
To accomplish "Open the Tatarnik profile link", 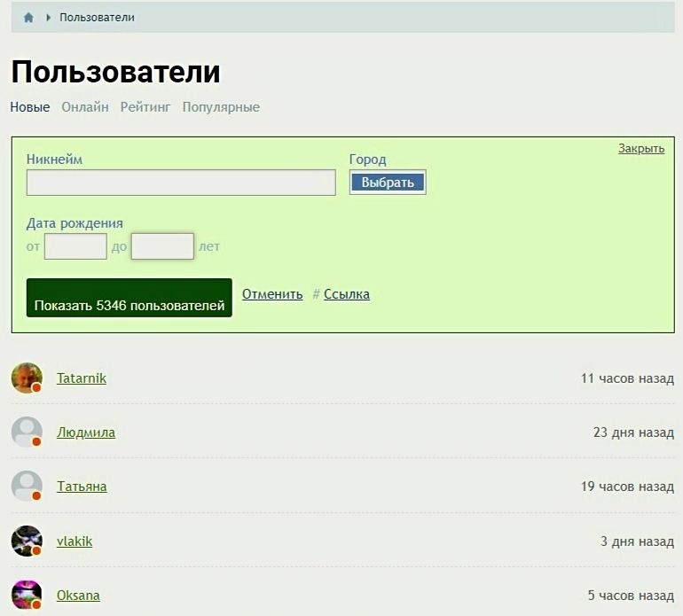I will point(82,378).
